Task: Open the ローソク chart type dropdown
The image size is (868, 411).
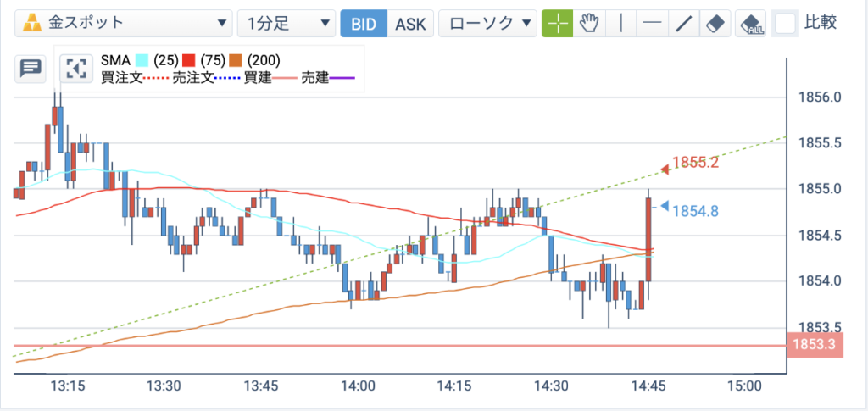Action: 487,24
